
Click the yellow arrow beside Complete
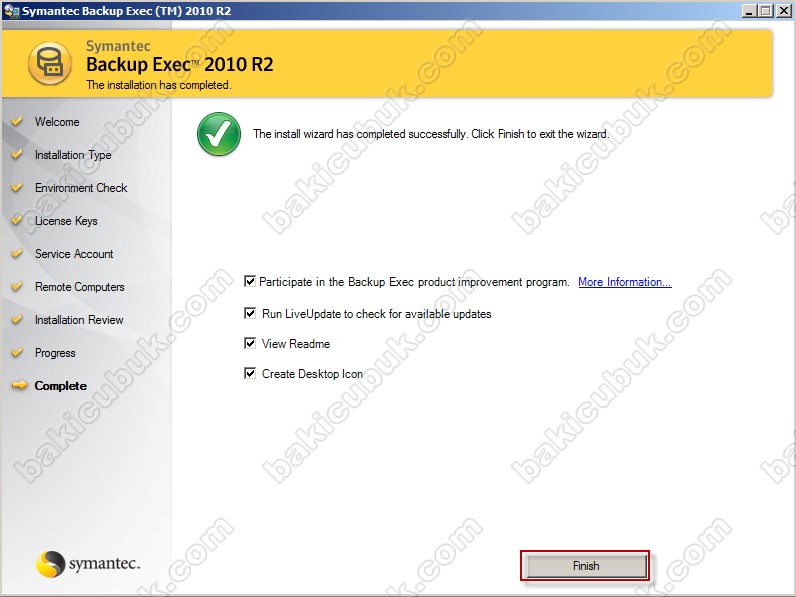[x=19, y=385]
